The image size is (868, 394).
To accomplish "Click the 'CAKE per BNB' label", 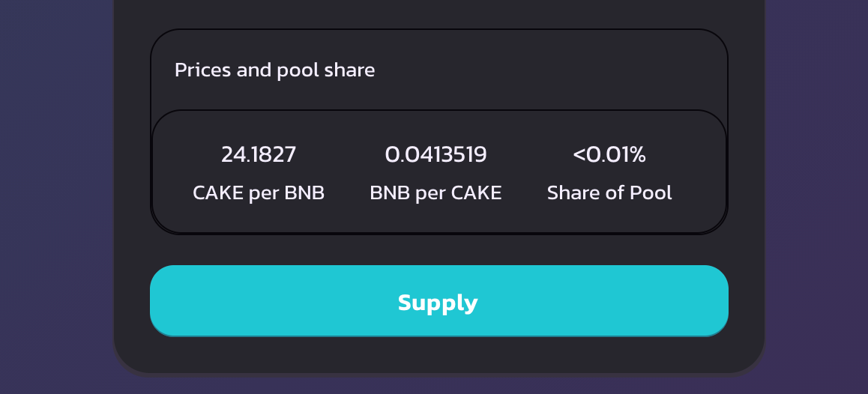I will click(259, 193).
